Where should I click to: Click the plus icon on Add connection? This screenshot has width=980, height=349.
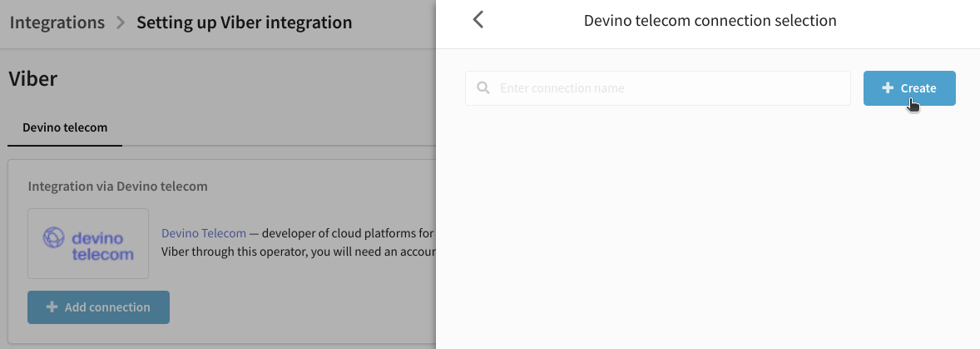[52, 307]
